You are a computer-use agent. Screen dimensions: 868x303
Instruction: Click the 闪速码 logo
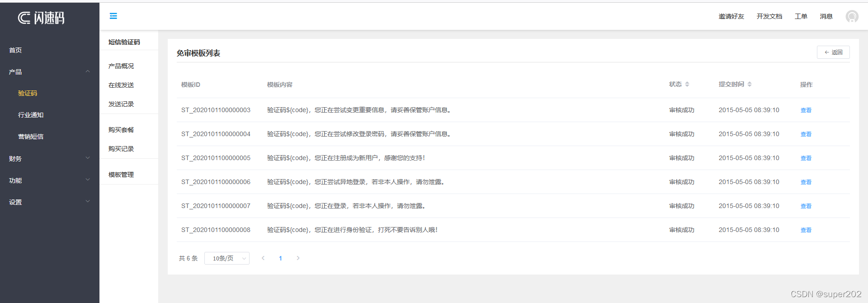(x=41, y=18)
